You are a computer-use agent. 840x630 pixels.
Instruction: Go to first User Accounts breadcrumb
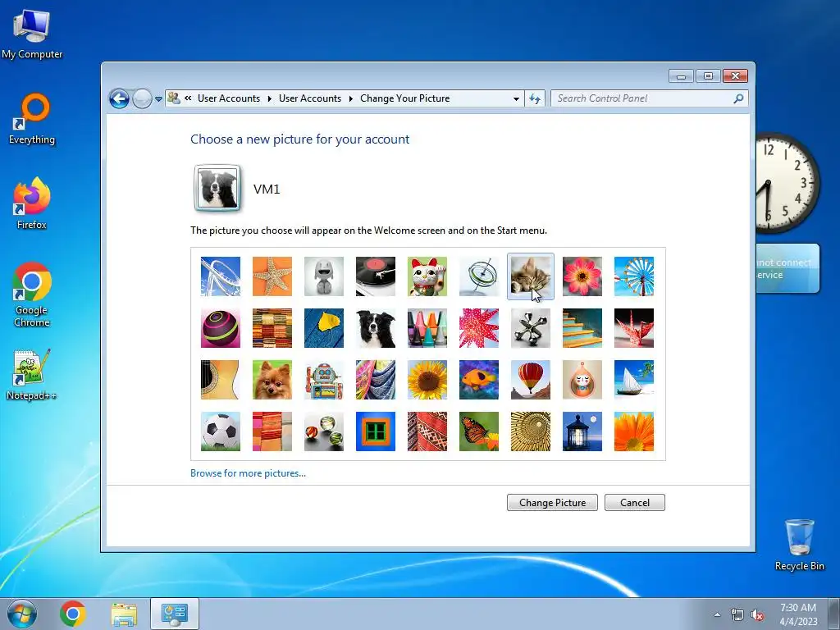tap(229, 98)
